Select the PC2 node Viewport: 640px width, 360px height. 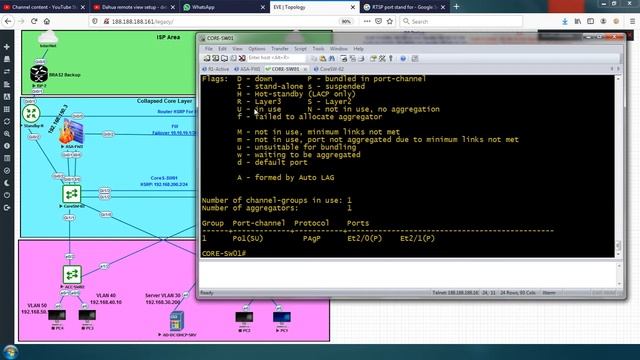[x=244, y=317]
